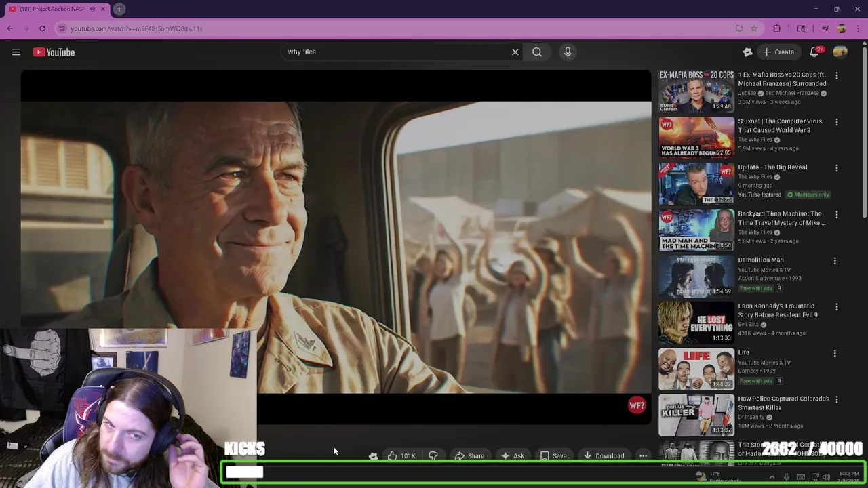Mute the tab via its speaker icon
Viewport: 868px width, 488px height.
point(92,9)
